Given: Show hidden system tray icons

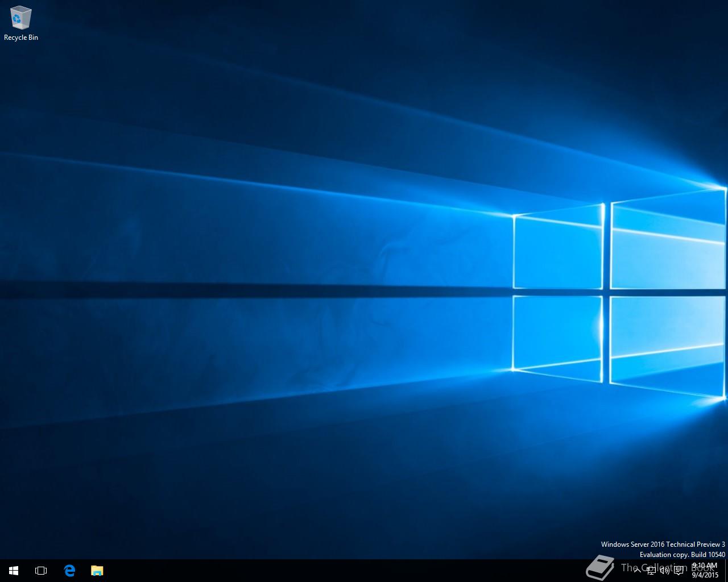Looking at the screenshot, I should [637, 571].
